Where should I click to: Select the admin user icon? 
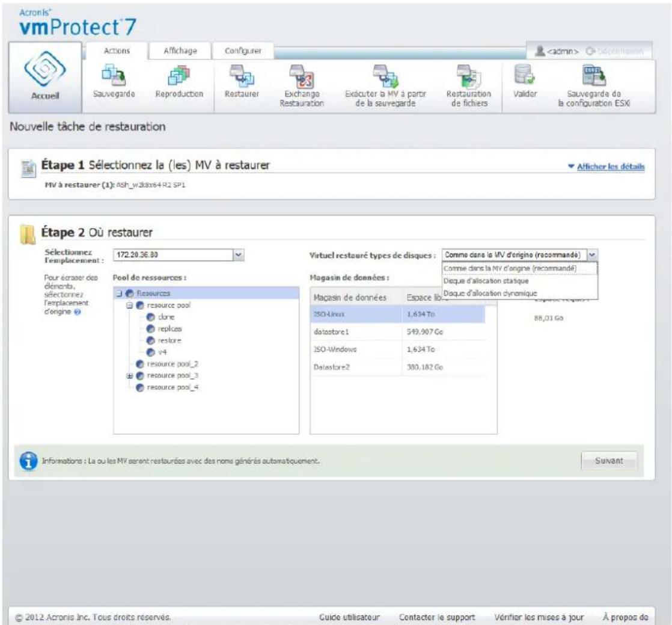pyautogui.click(x=540, y=51)
